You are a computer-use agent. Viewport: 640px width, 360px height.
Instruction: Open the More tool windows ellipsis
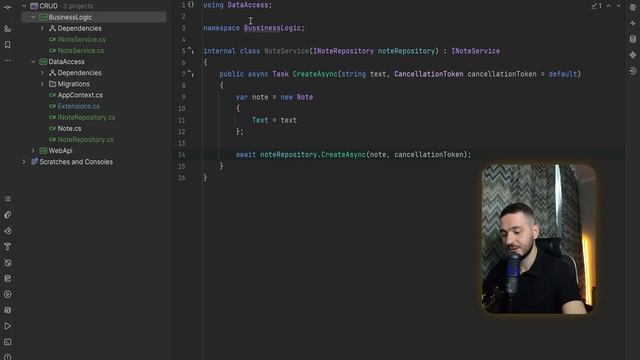point(7,60)
